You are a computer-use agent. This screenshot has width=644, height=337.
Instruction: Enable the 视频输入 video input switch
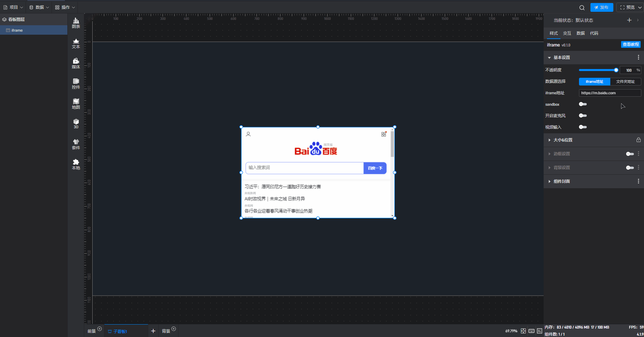583,127
